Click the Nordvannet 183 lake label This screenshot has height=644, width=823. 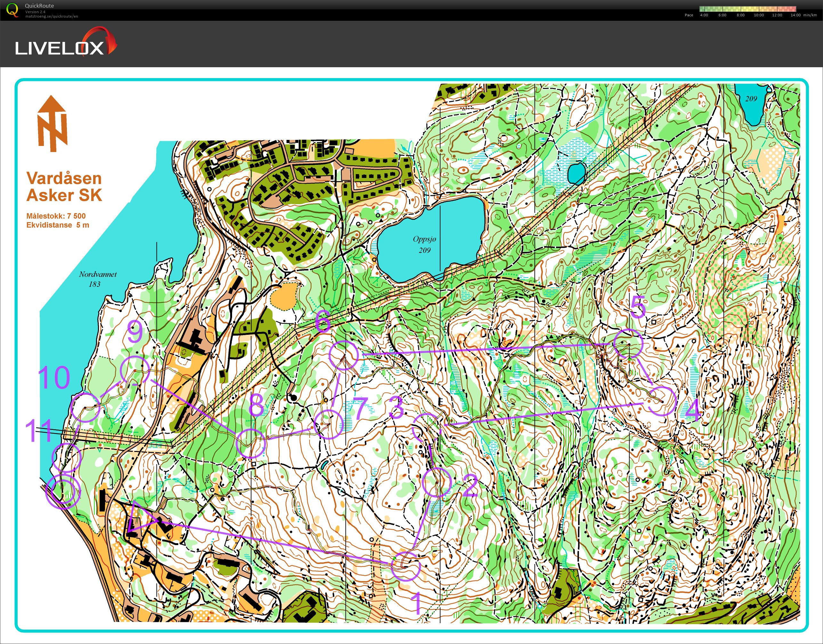97,279
